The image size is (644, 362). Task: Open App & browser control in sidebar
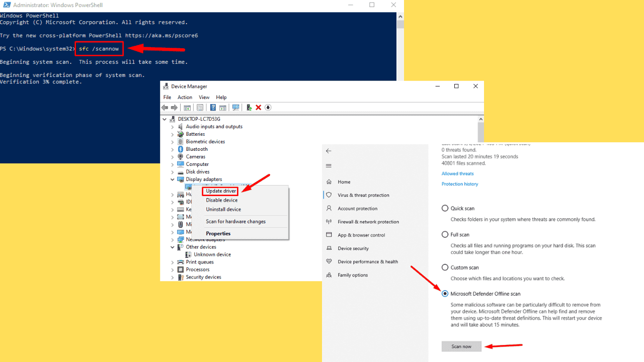[x=361, y=235]
